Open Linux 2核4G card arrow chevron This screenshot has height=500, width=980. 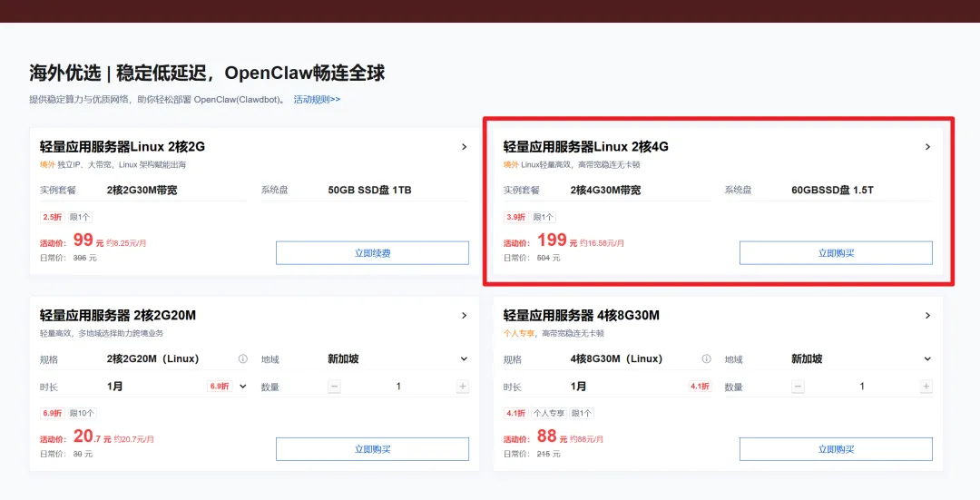coord(927,147)
